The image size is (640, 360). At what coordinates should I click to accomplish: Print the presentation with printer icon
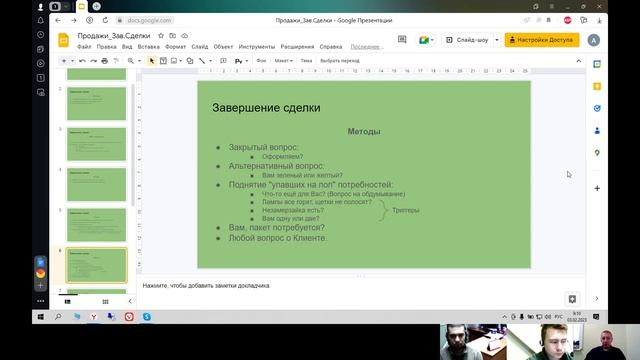[104, 61]
